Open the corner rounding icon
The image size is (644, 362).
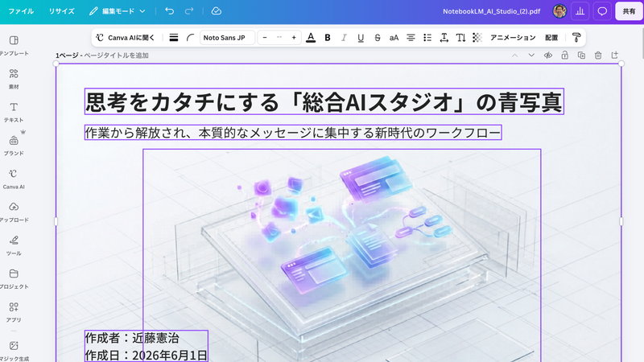coord(190,38)
